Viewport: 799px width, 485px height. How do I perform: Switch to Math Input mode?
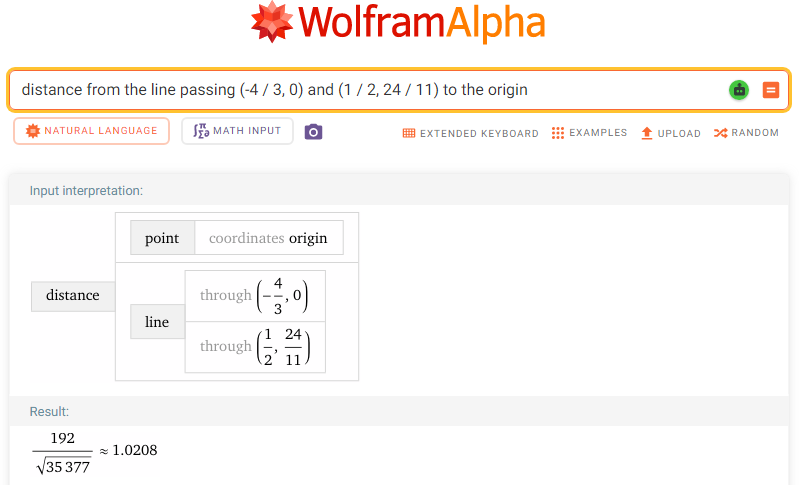click(237, 131)
